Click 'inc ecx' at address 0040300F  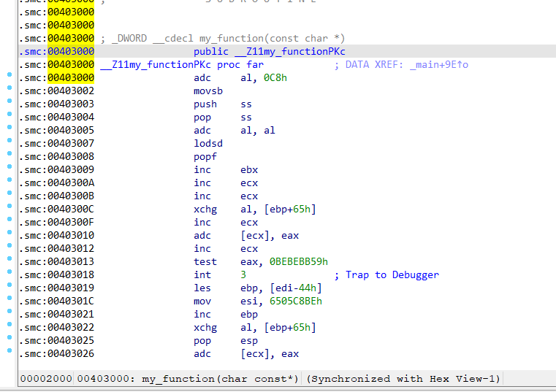[x=226, y=222]
